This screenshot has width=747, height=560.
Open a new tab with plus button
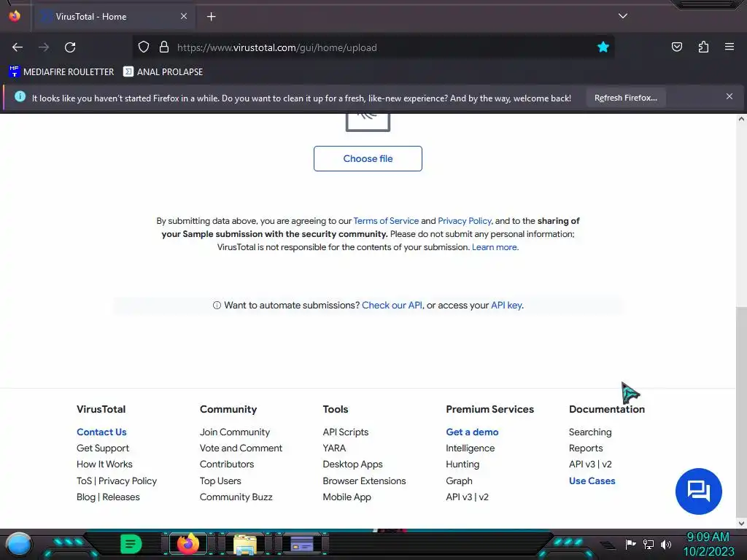point(211,17)
